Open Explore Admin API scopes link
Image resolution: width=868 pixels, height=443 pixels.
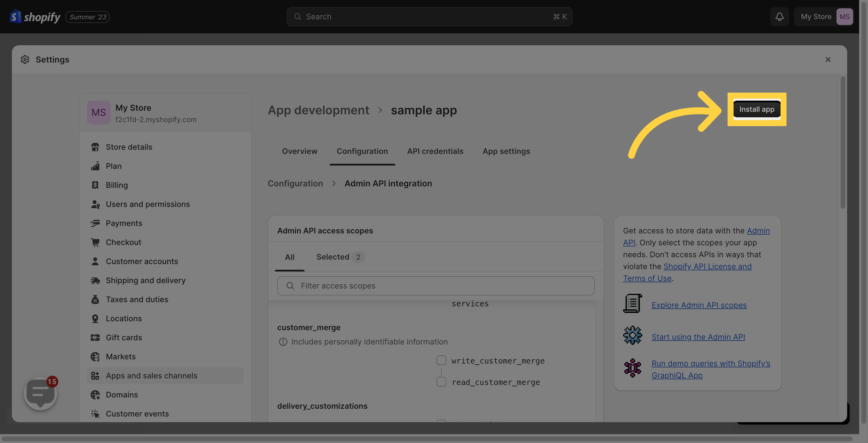pyautogui.click(x=699, y=305)
